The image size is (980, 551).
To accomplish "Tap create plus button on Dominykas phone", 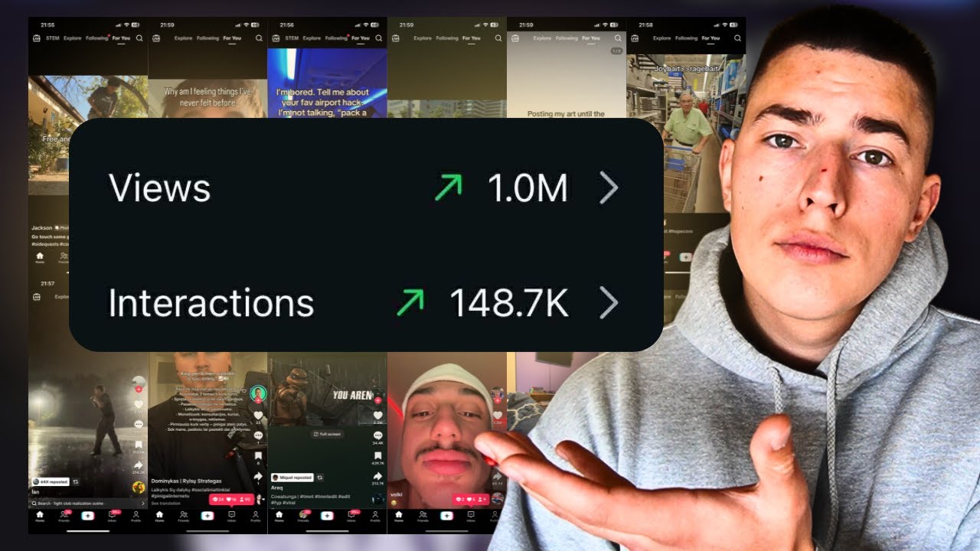I will [207, 516].
